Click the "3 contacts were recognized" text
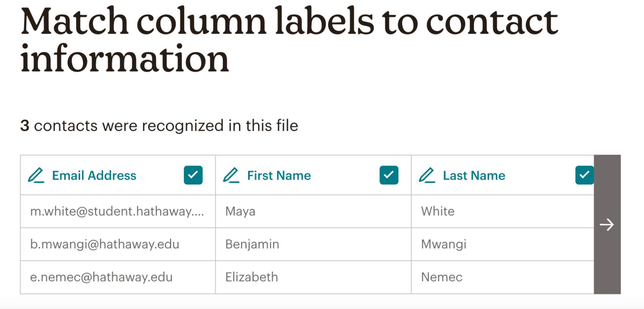The width and height of the screenshot is (644, 309). tap(159, 126)
